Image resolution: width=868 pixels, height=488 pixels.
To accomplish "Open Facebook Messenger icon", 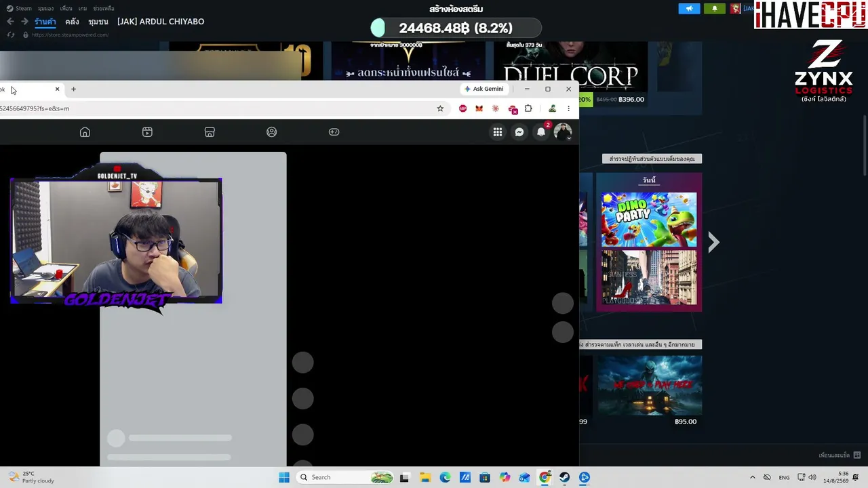I will click(519, 132).
